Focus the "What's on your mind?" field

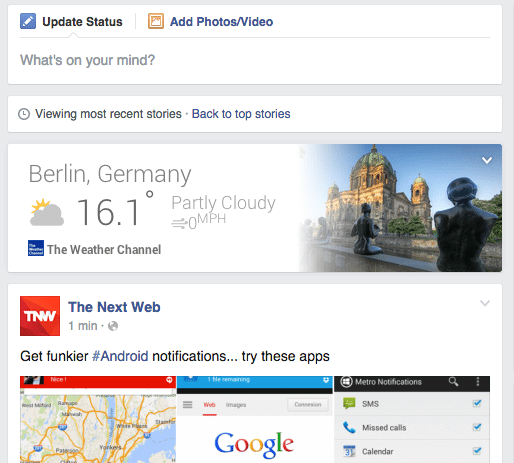[255, 60]
